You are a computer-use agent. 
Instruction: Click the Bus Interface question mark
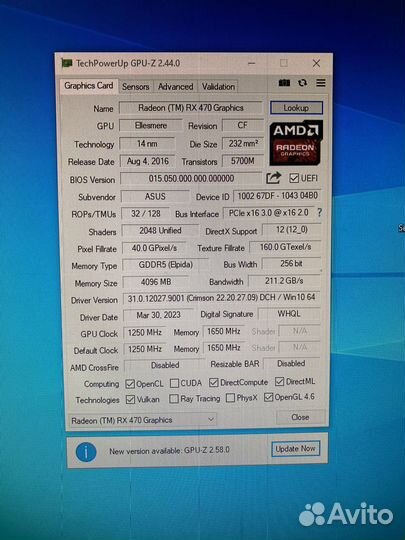coord(320,212)
